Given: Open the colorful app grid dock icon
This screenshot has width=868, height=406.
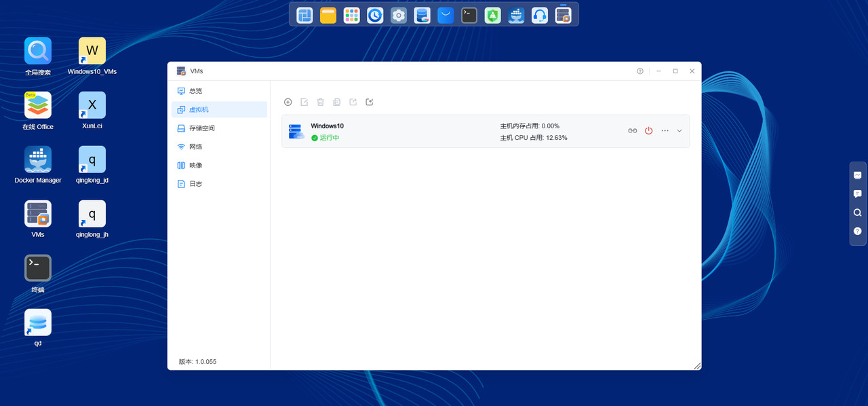Looking at the screenshot, I should 351,15.
